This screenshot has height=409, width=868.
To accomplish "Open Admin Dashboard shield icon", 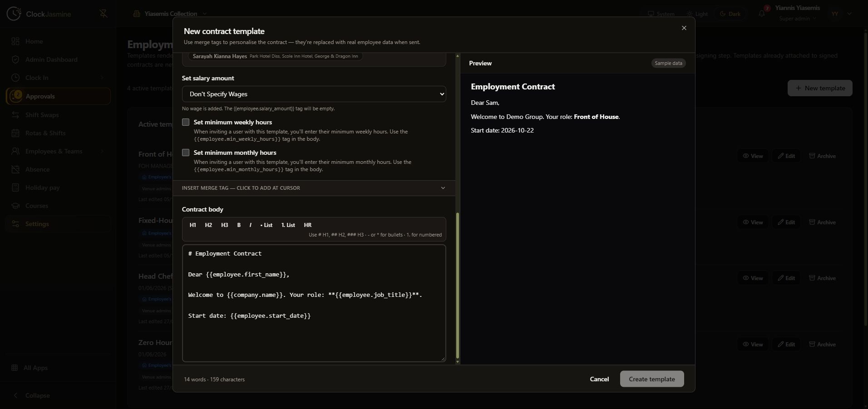I will [15, 59].
